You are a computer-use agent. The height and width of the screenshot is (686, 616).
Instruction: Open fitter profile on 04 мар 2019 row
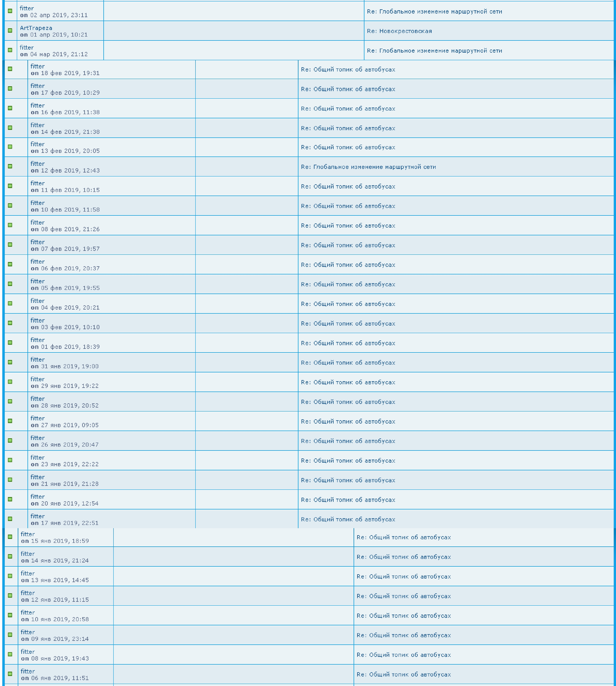point(27,47)
